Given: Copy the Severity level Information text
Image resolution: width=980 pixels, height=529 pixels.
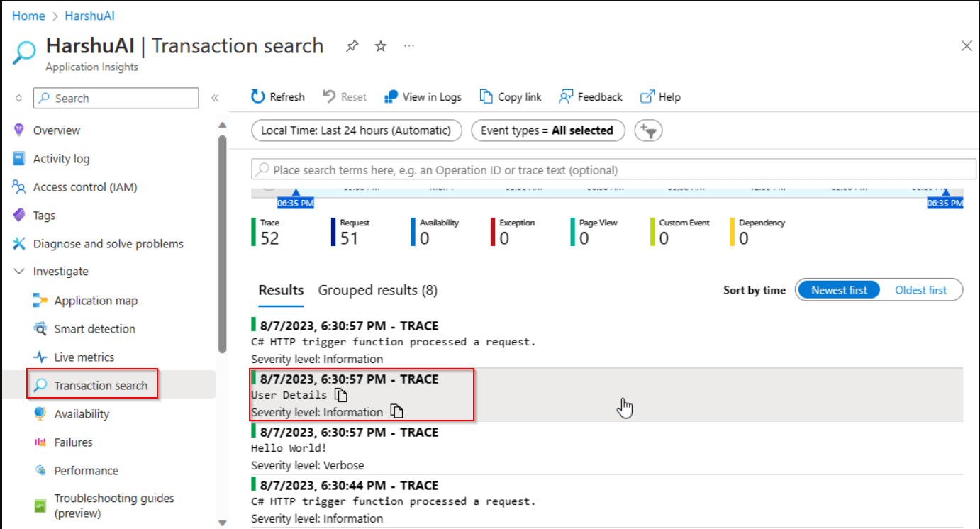Looking at the screenshot, I should 397,412.
